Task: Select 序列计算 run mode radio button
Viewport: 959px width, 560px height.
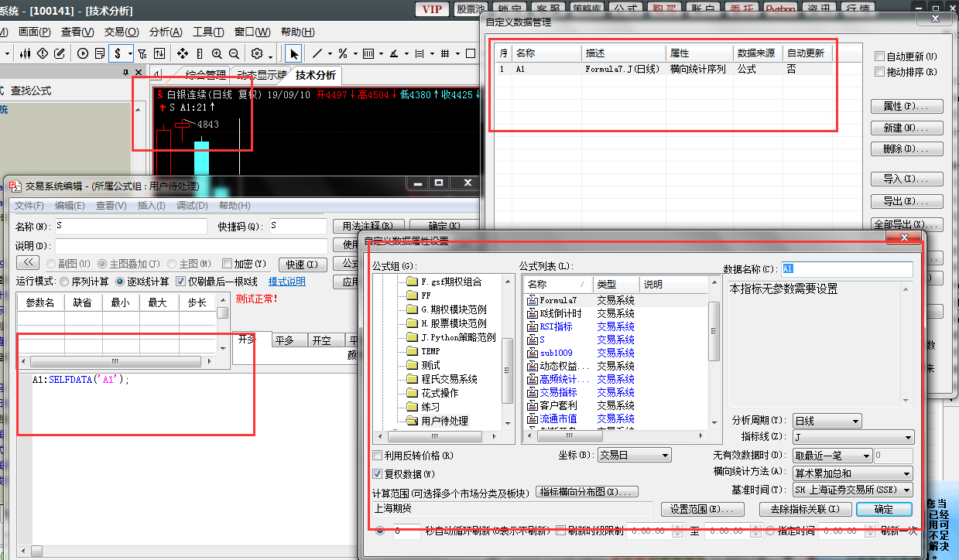Action: pyautogui.click(x=64, y=282)
